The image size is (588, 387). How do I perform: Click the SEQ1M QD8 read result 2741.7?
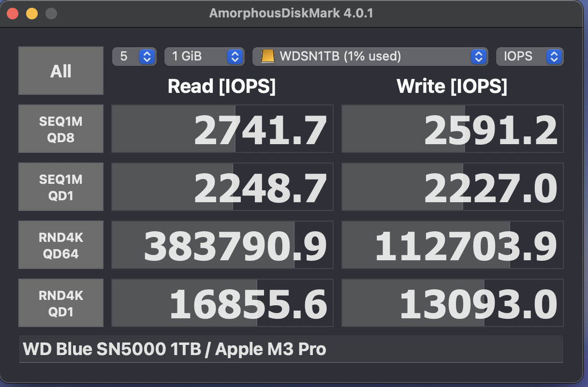click(222, 129)
